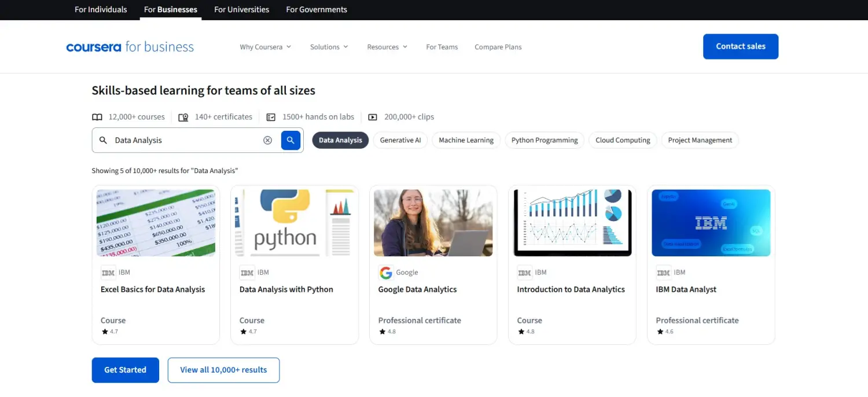Click the Contact sales button
Screen dimensions: 868x397
(x=741, y=46)
